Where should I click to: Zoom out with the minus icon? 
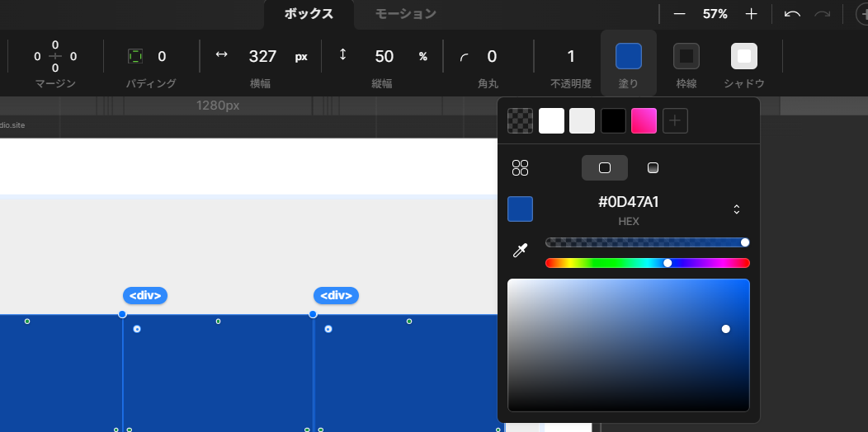[680, 14]
